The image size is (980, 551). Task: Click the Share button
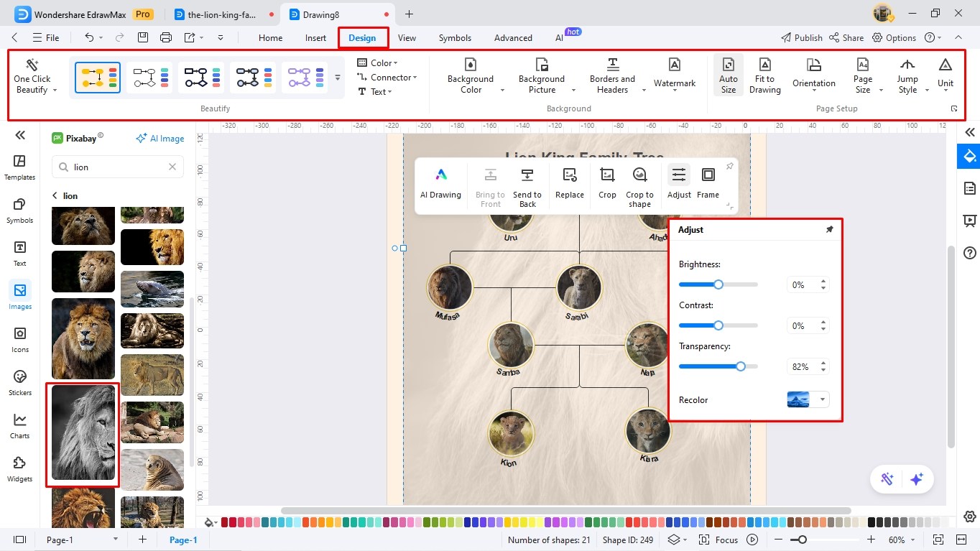(846, 37)
